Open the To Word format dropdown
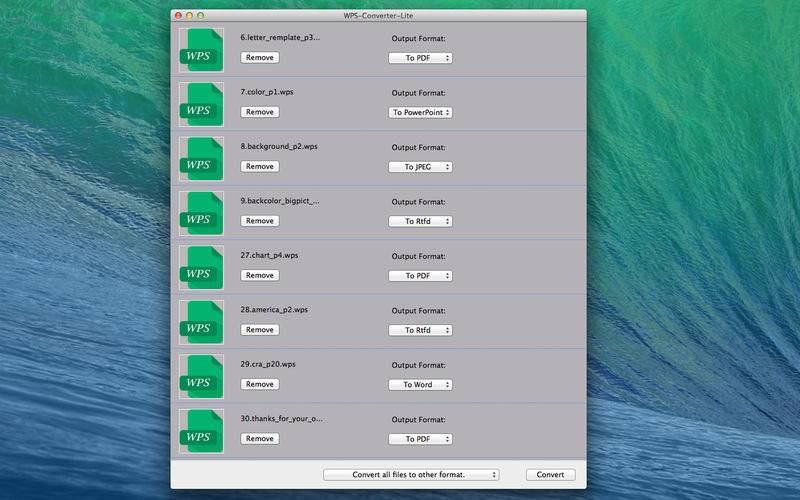Viewport: 800px width, 500px height. tap(420, 385)
